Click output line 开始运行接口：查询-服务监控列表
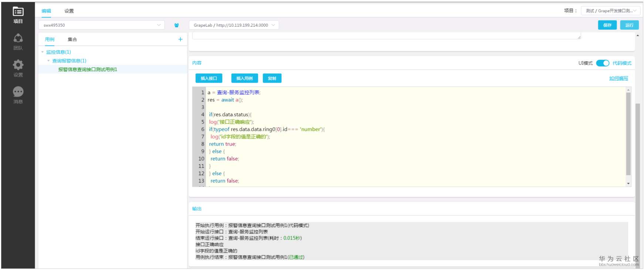 (x=232, y=232)
